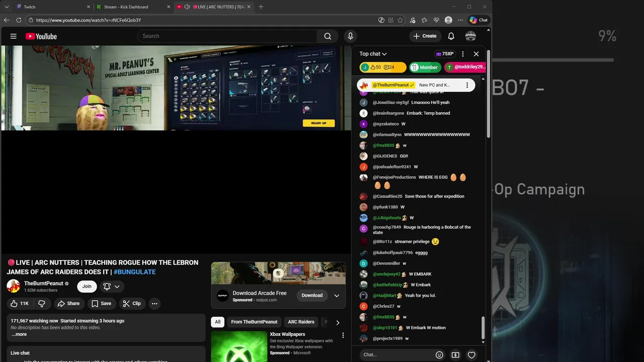Viewport: 644px width, 362px height.
Task: Open browser favorites list icon
Action: (x=424, y=20)
